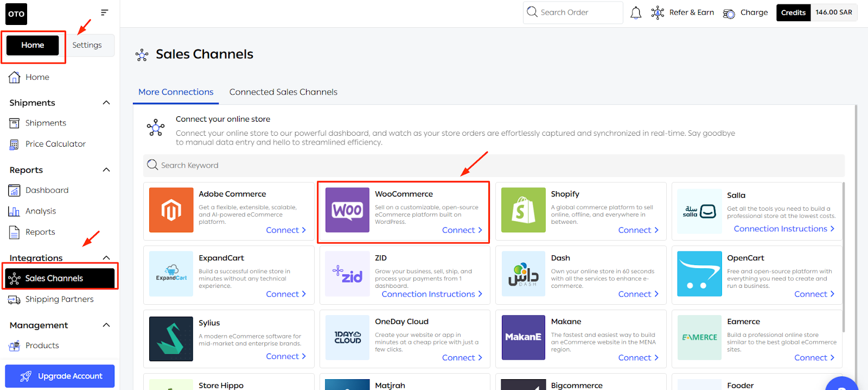Image resolution: width=868 pixels, height=390 pixels.
Task: Click the Salla logo
Action: (700, 211)
